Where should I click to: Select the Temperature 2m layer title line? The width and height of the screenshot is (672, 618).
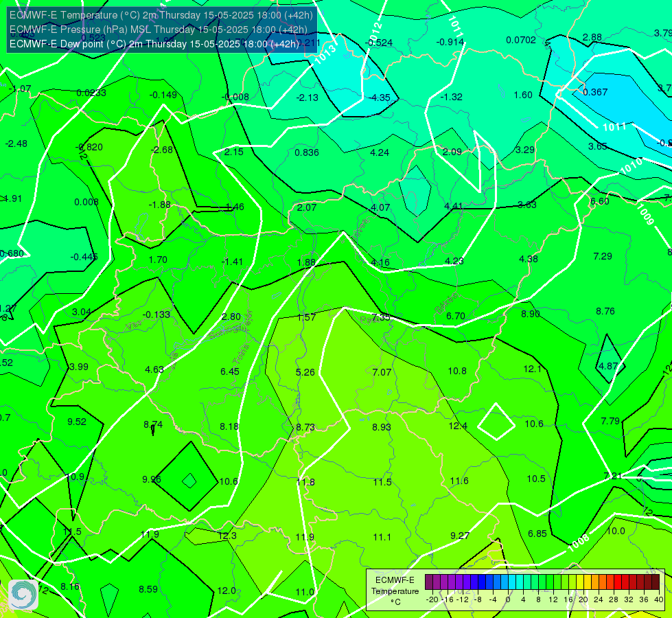click(x=161, y=15)
